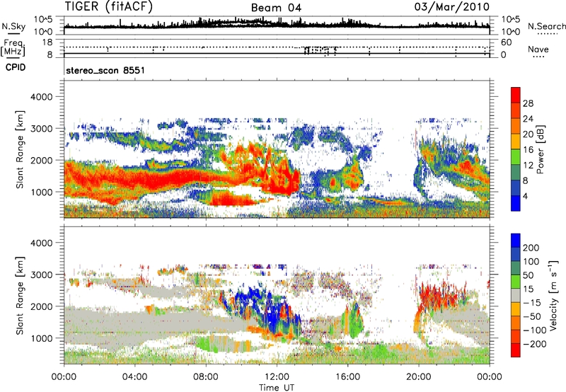The image size is (566, 392).
Task: Click the power color bar red segment
Action: [516, 95]
